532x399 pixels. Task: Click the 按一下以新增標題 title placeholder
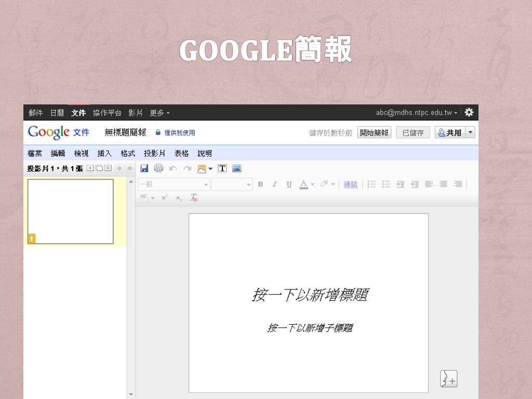[310, 295]
